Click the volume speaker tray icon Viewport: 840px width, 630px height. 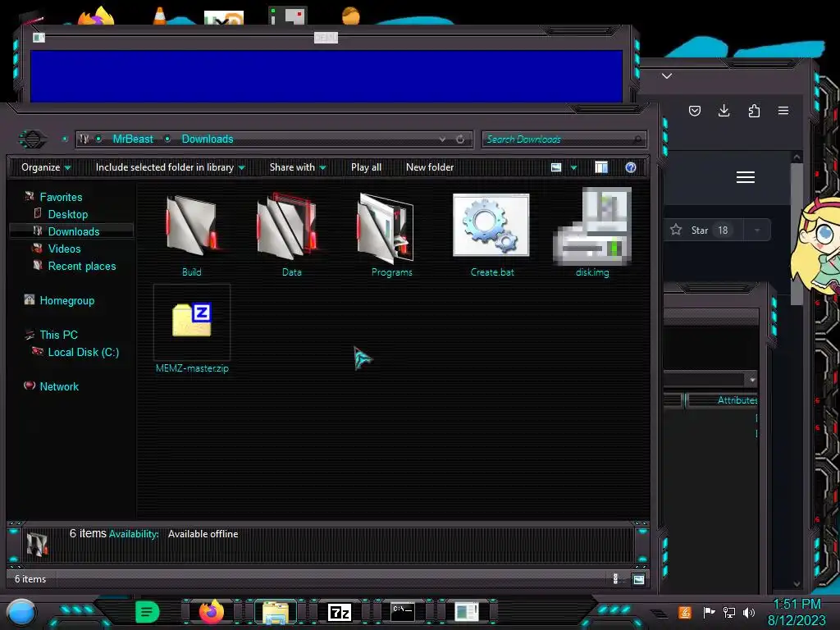tap(749, 612)
